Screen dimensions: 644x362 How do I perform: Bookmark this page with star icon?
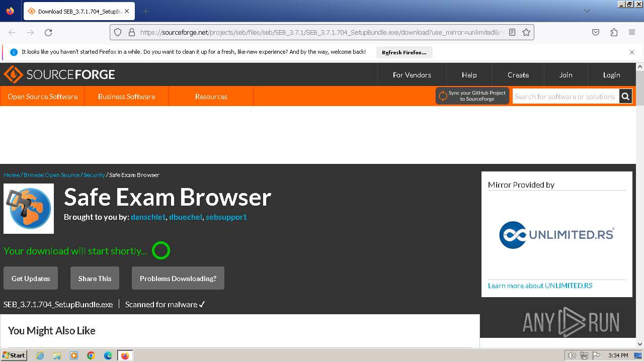(526, 32)
